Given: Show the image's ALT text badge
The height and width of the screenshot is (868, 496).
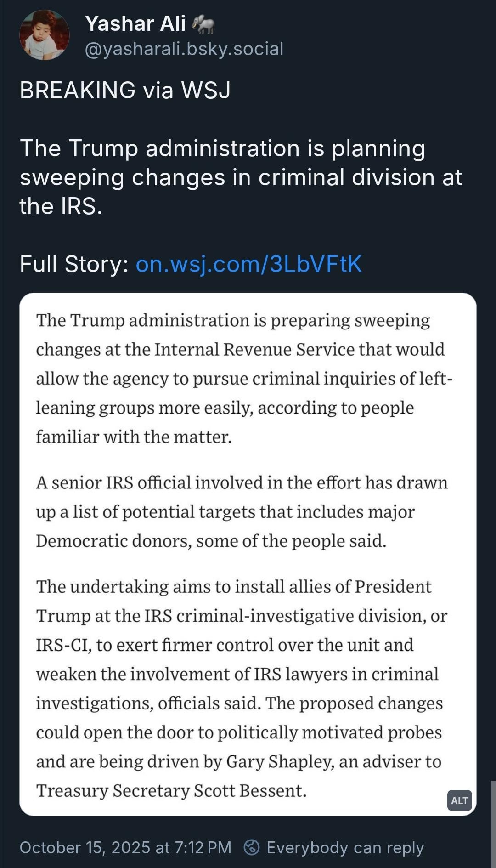Looking at the screenshot, I should coord(459,800).
